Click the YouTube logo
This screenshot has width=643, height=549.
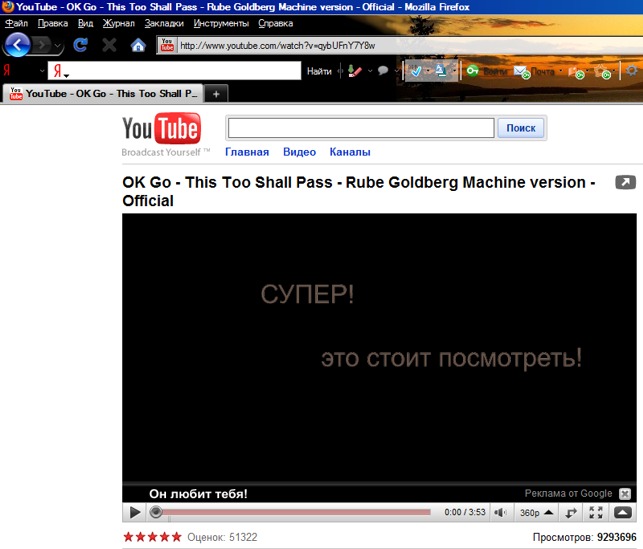tap(162, 129)
